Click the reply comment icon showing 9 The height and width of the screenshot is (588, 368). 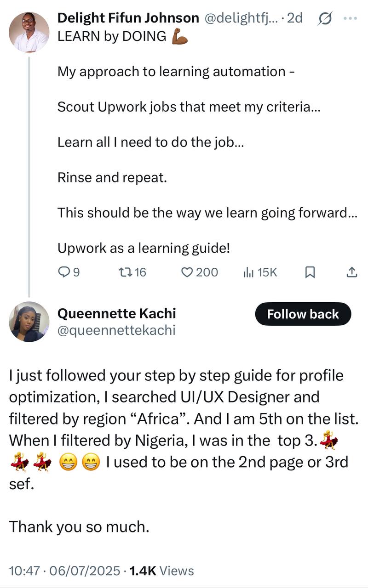[x=63, y=272]
